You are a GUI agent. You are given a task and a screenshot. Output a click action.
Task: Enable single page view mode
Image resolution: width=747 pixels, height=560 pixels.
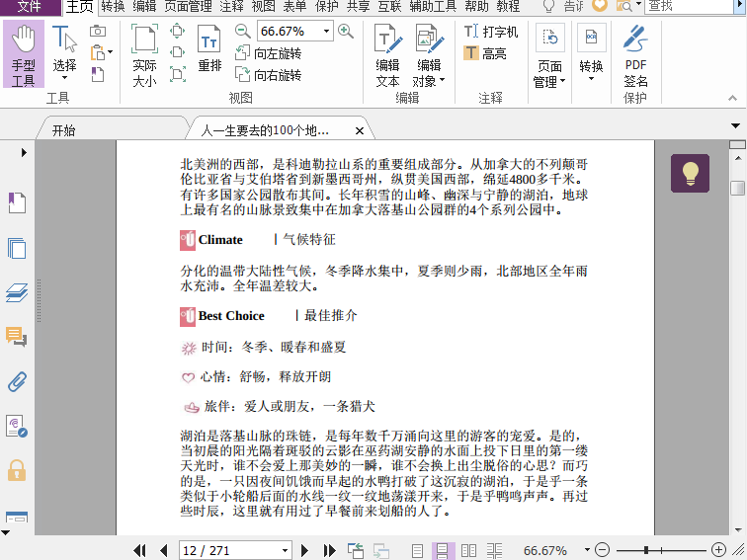pyautogui.click(x=417, y=551)
